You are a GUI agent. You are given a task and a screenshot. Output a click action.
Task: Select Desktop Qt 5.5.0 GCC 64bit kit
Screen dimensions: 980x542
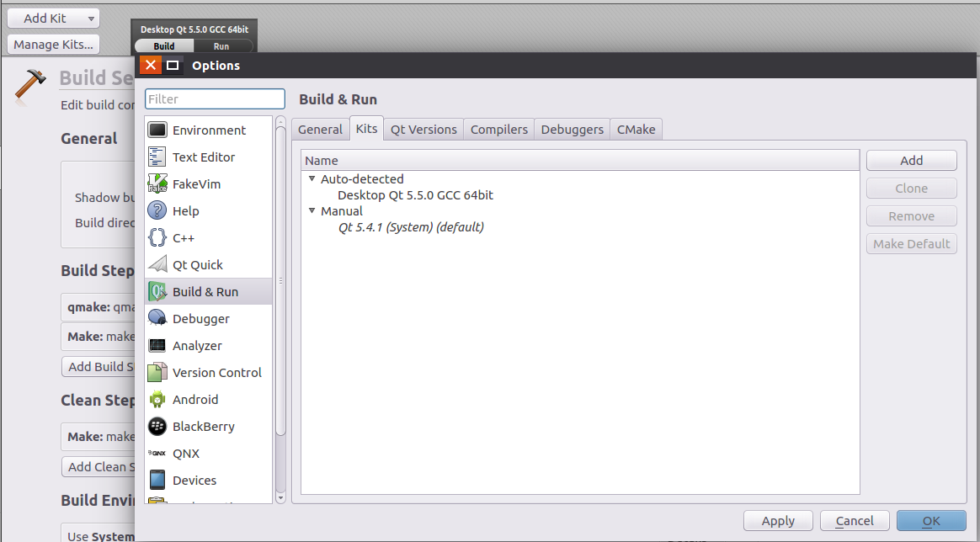coord(415,195)
